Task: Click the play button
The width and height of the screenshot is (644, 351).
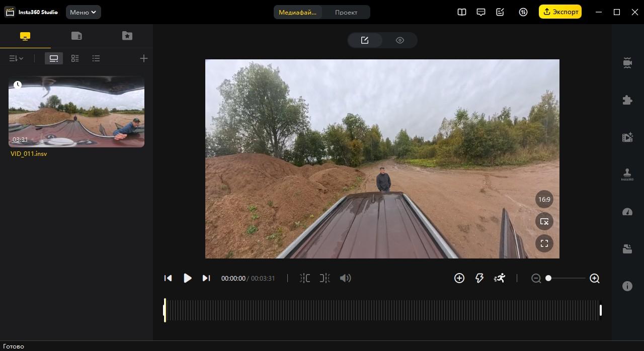Action: [187, 278]
